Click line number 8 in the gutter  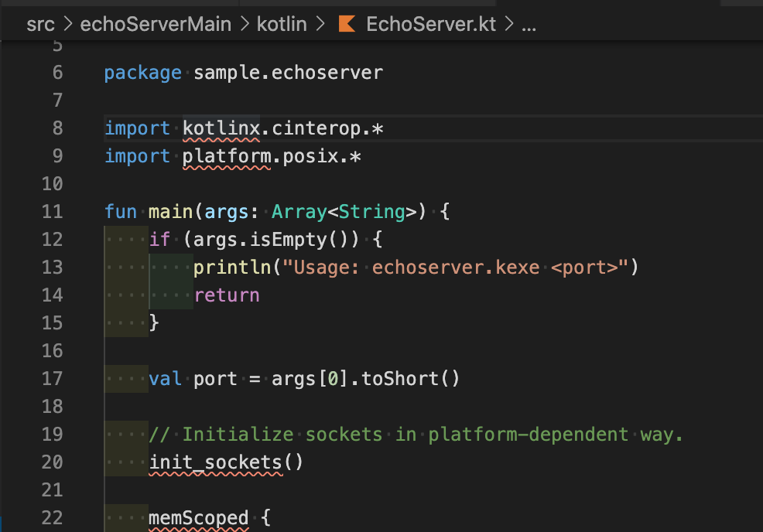tap(57, 128)
